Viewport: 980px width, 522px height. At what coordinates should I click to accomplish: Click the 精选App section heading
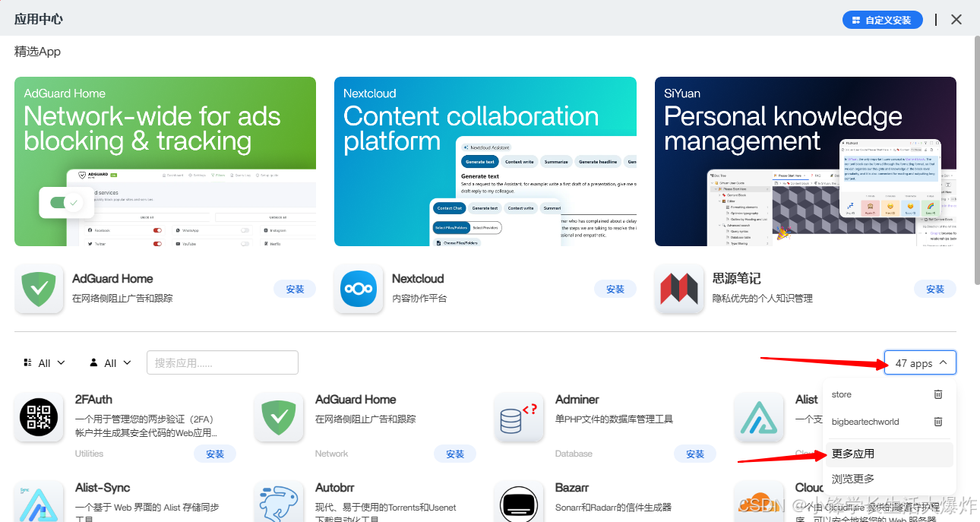tap(37, 52)
